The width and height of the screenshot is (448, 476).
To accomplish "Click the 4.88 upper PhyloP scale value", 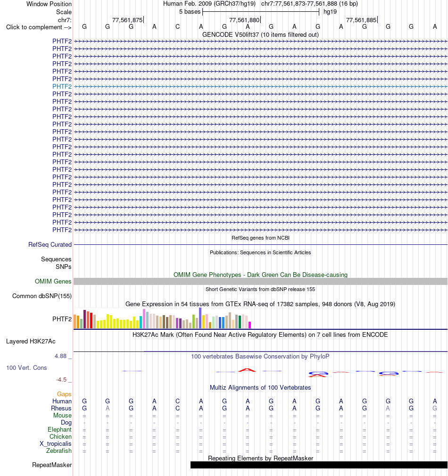I will [61, 356].
